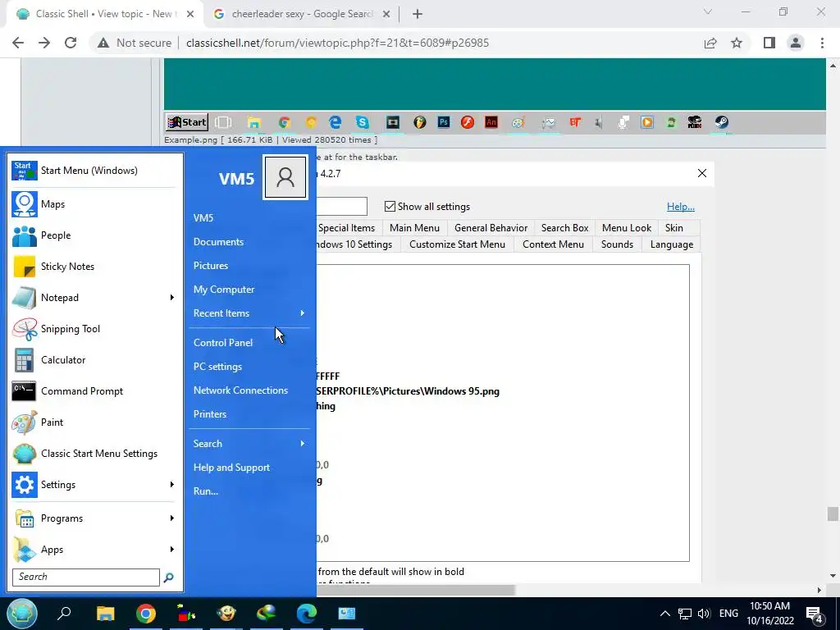This screenshot has height=630, width=840.
Task: Open File Explorer from the taskbar
Action: (x=106, y=613)
